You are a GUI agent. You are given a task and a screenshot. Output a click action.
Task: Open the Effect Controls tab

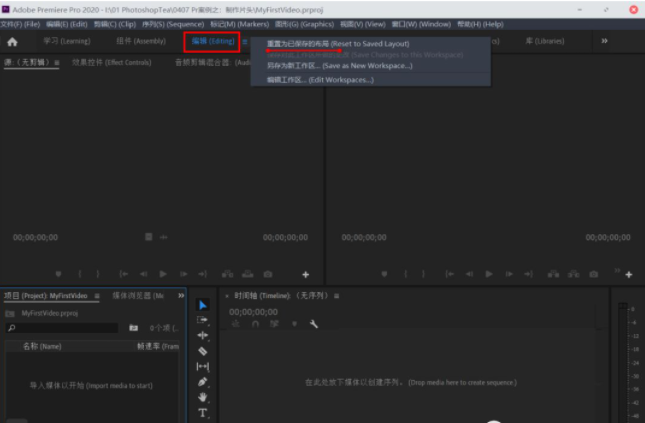[x=111, y=63]
